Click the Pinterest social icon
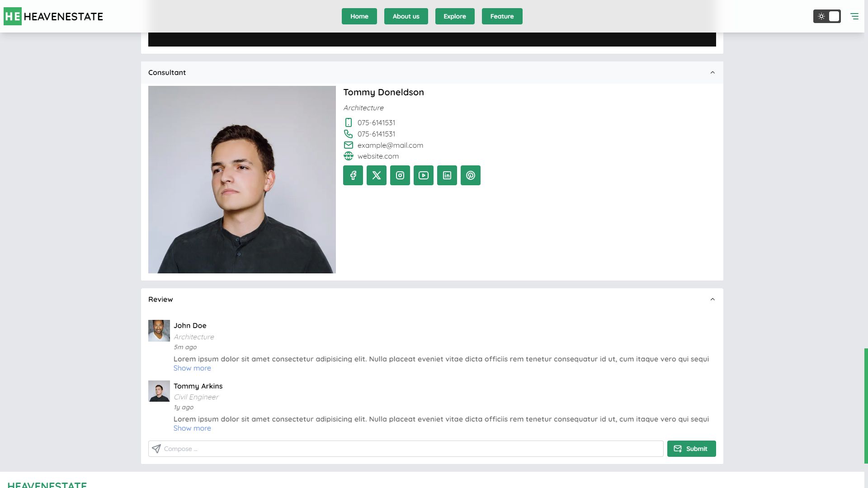868x488 pixels. click(471, 175)
